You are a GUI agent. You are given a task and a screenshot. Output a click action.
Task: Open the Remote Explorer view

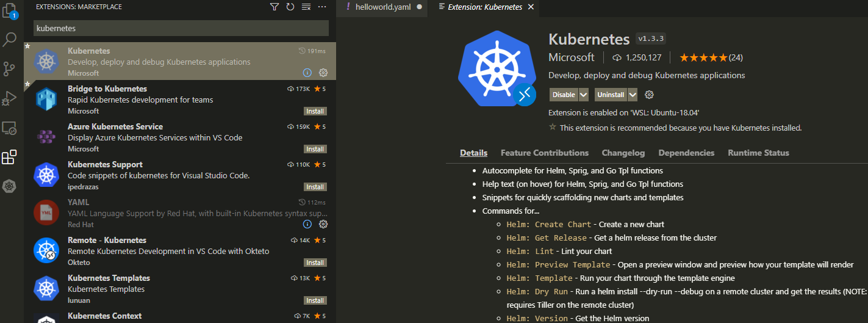click(x=9, y=128)
